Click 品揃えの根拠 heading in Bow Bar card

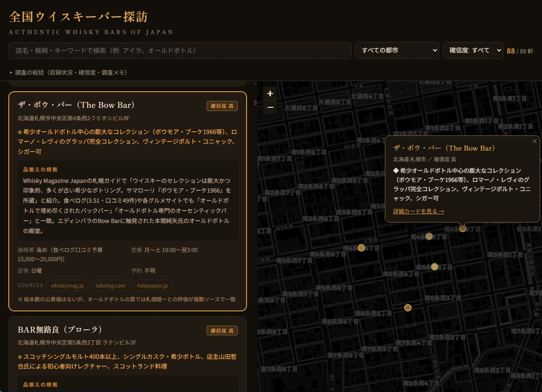click(40, 170)
